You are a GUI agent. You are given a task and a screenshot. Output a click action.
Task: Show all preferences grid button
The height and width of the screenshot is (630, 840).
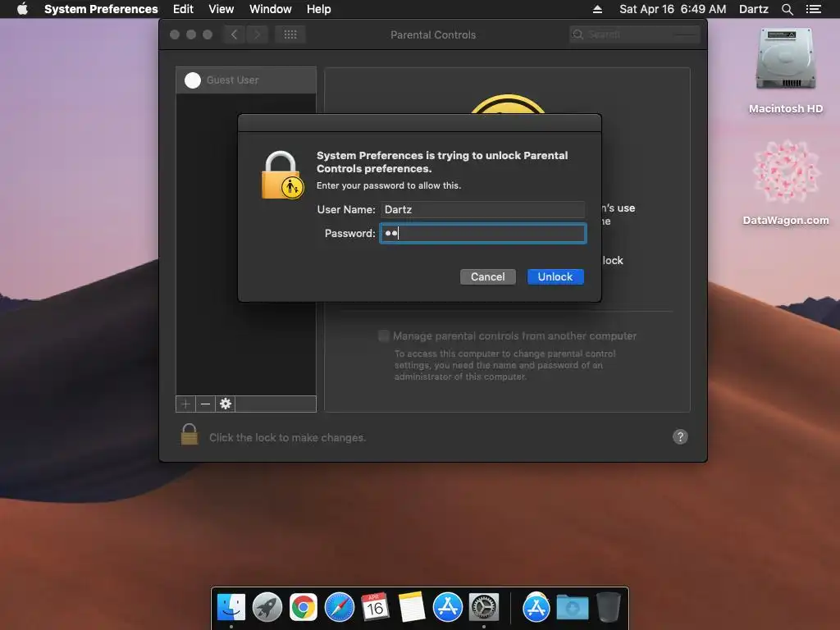click(x=290, y=34)
